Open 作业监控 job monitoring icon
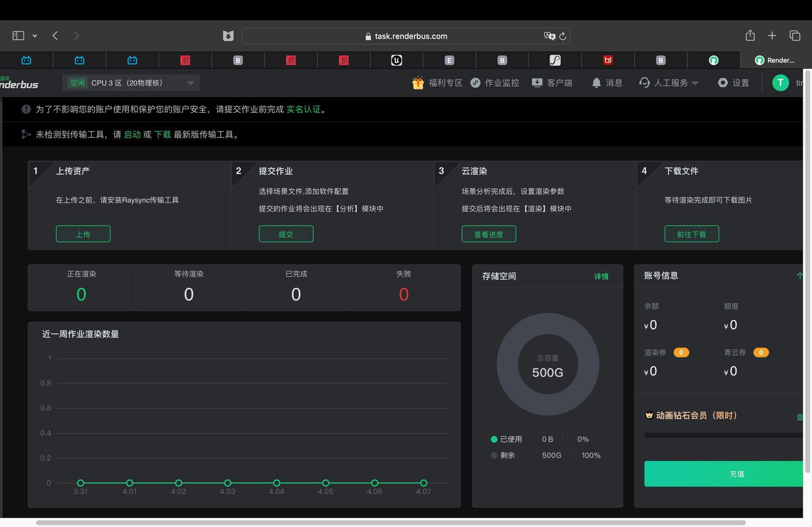 pyautogui.click(x=476, y=83)
